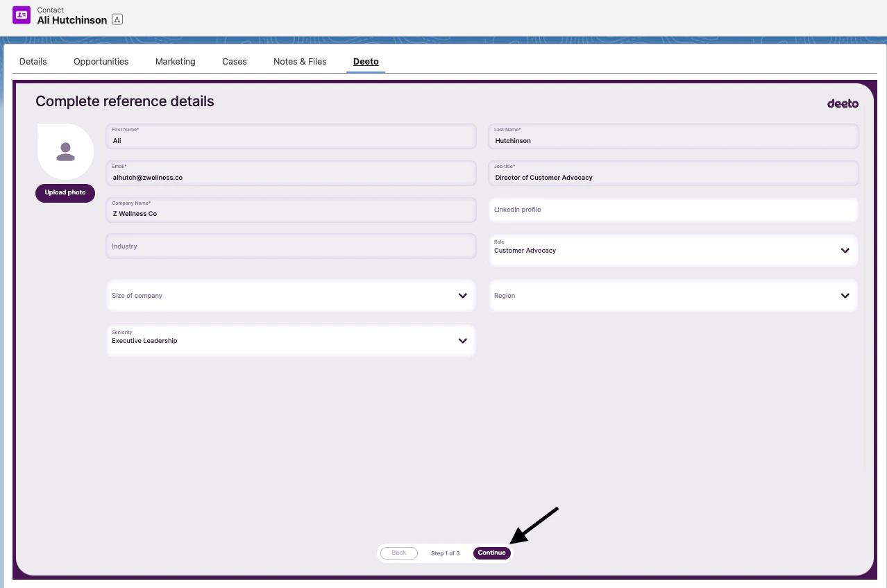Click the Complete reference details heading

(125, 101)
